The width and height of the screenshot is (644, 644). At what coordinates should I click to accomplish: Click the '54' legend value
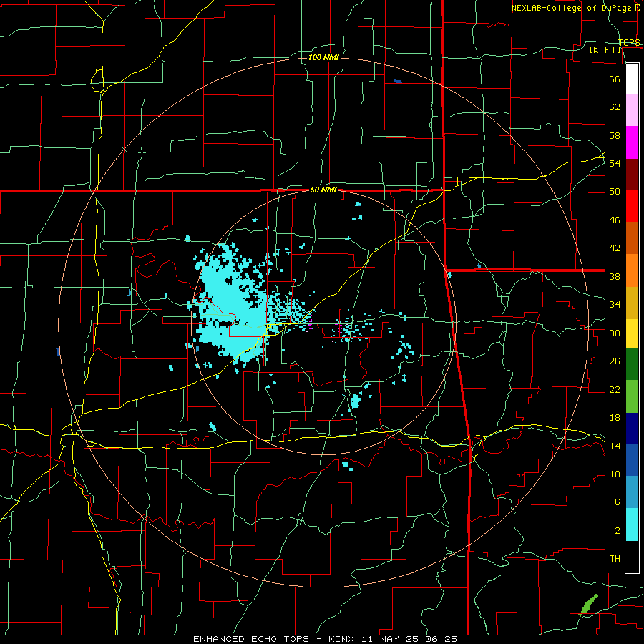point(615,163)
